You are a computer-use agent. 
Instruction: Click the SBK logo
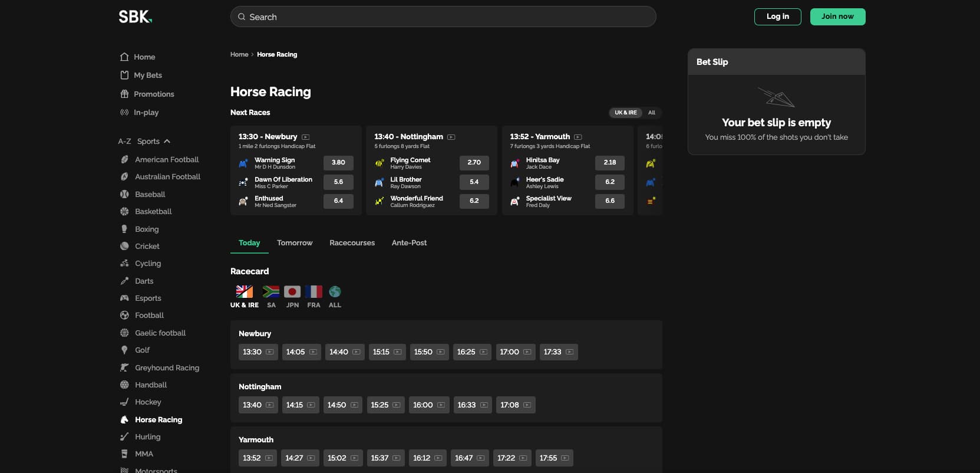pos(136,17)
